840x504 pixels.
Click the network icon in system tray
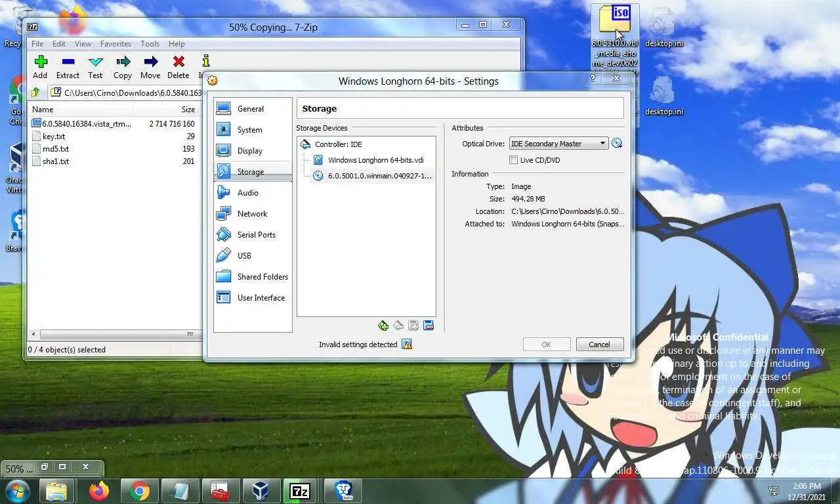click(x=774, y=491)
